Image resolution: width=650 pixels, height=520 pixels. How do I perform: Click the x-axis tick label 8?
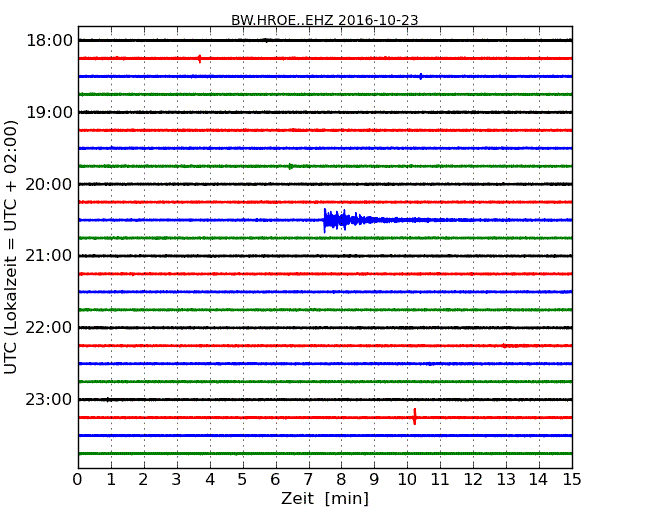click(341, 479)
